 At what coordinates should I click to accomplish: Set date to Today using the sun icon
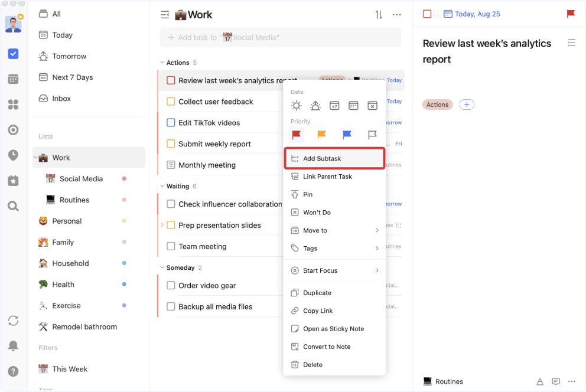tap(296, 106)
